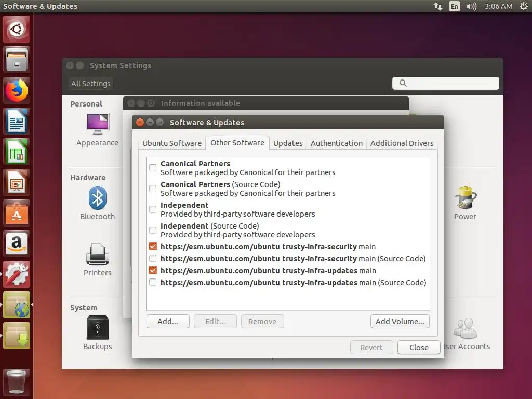The height and width of the screenshot is (399, 532).
Task: Select trusty-infra-security main (Source Code) row text
Action: coord(293,259)
